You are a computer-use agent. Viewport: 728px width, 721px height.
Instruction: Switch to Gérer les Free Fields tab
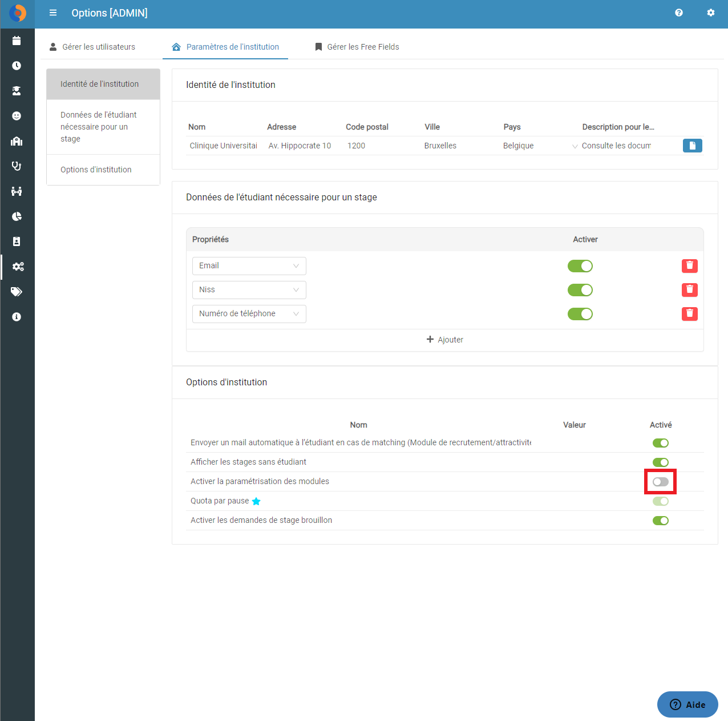(357, 47)
